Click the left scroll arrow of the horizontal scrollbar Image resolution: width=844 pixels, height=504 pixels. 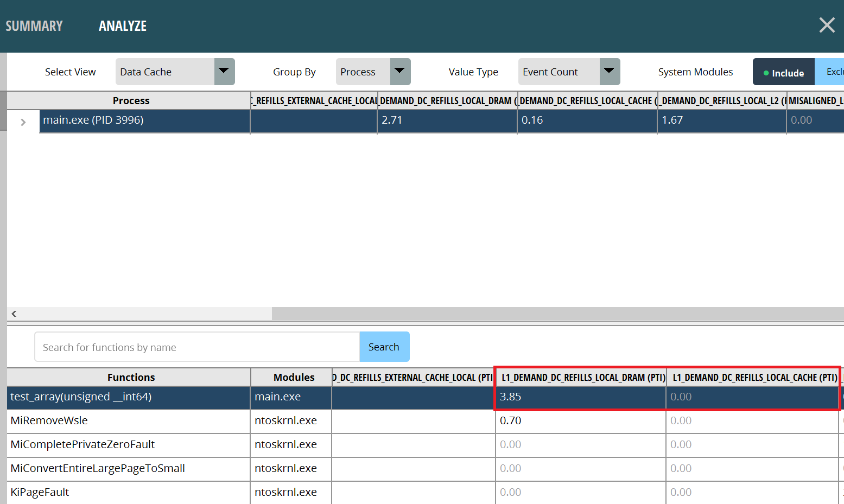14,314
